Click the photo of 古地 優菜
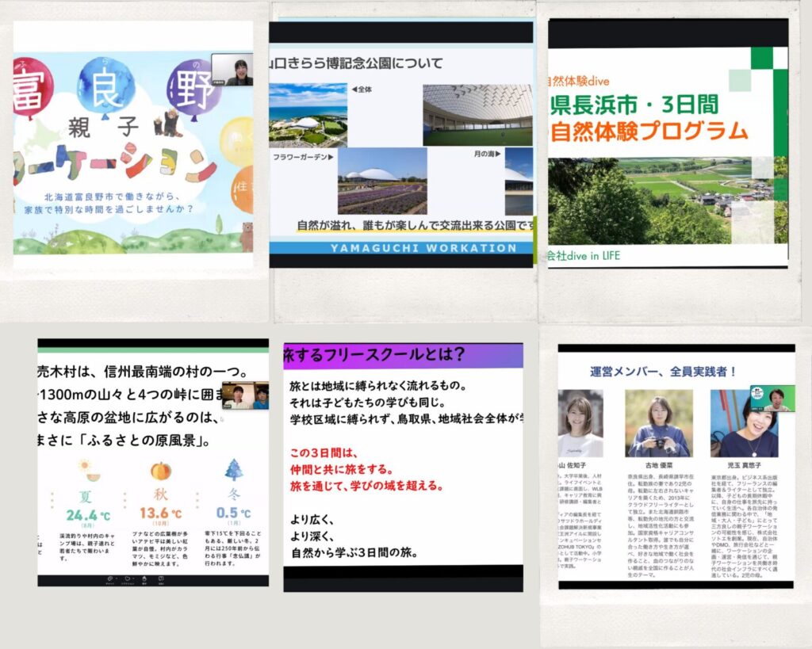This screenshot has height=649, width=812. click(658, 423)
